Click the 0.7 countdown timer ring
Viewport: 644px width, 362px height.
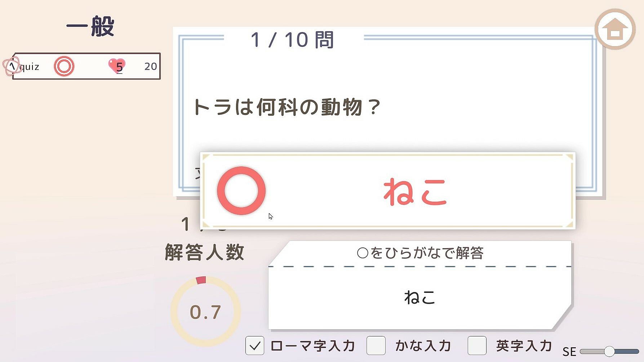pyautogui.click(x=205, y=312)
